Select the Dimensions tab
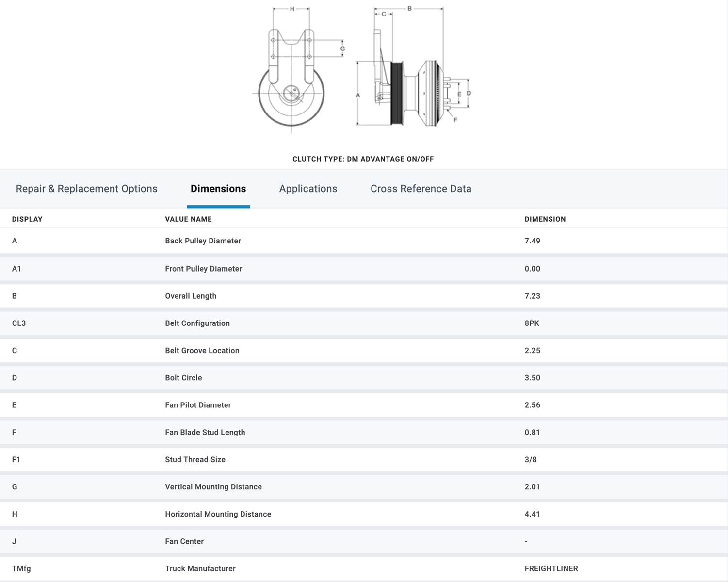This screenshot has width=728, height=582. [x=218, y=189]
